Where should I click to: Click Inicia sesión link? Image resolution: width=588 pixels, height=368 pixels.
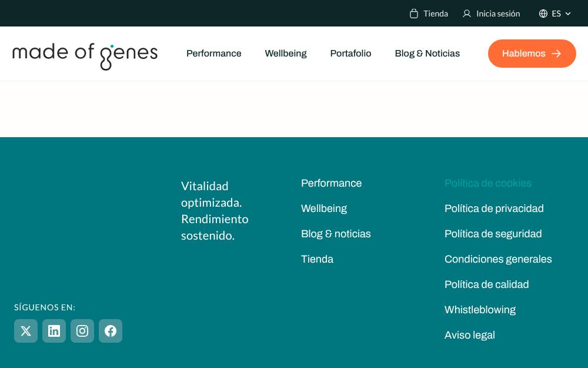[x=498, y=14]
